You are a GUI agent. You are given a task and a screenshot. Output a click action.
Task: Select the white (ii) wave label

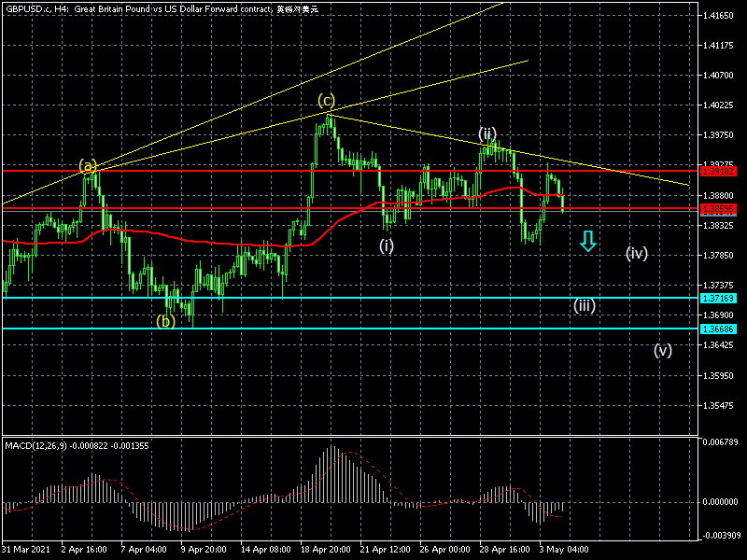coord(487,133)
